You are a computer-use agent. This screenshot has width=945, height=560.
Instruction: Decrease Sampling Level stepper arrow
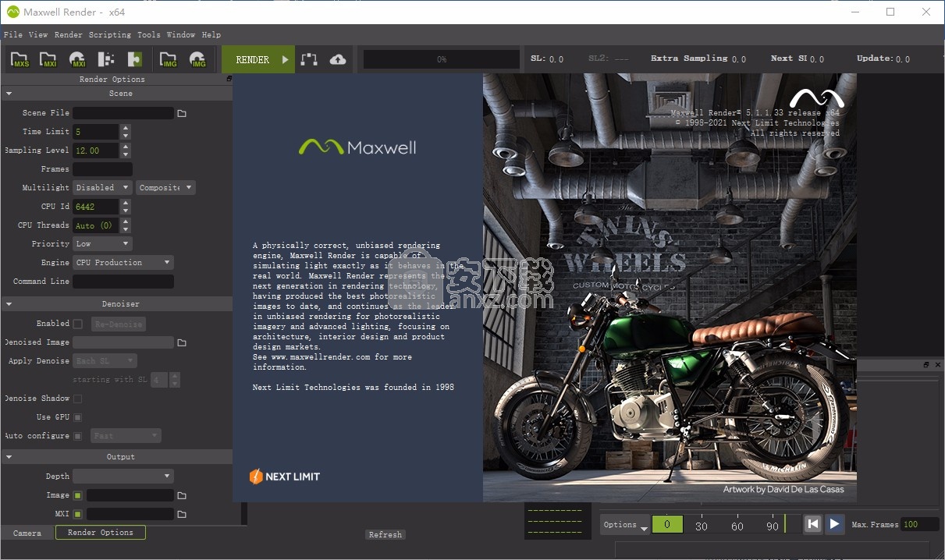[x=126, y=154]
